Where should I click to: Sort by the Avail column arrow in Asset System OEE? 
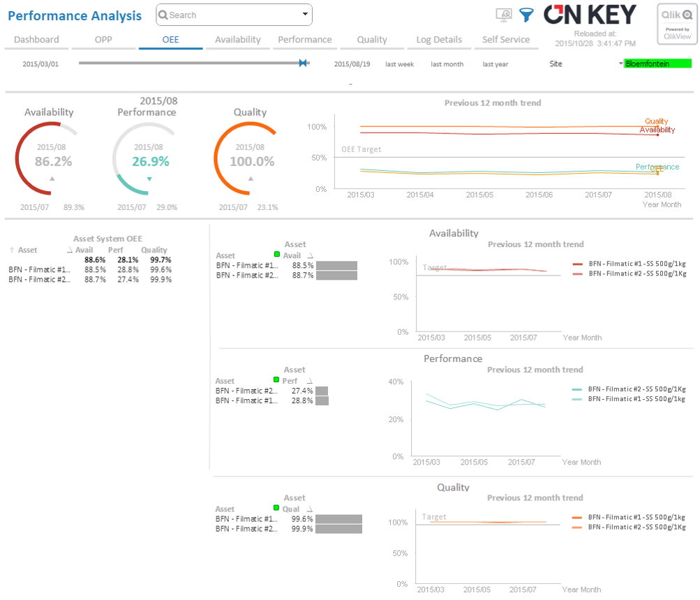coord(70,250)
